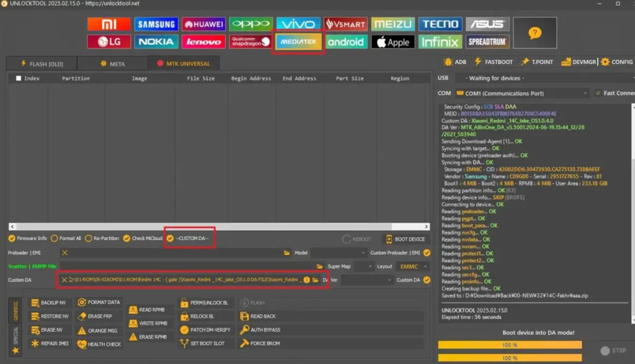Toggle the Index select-all checkbox

[x=19, y=78]
